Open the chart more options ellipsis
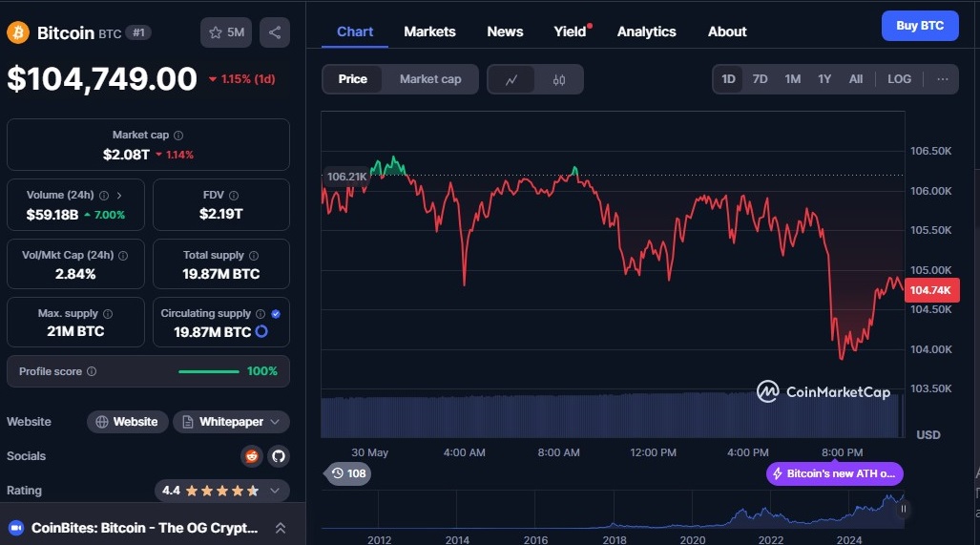 click(943, 79)
